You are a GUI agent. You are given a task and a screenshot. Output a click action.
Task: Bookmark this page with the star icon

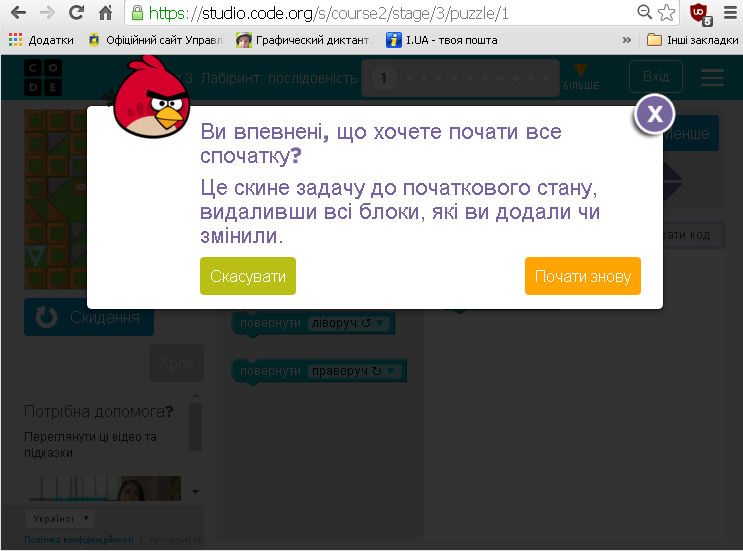667,13
